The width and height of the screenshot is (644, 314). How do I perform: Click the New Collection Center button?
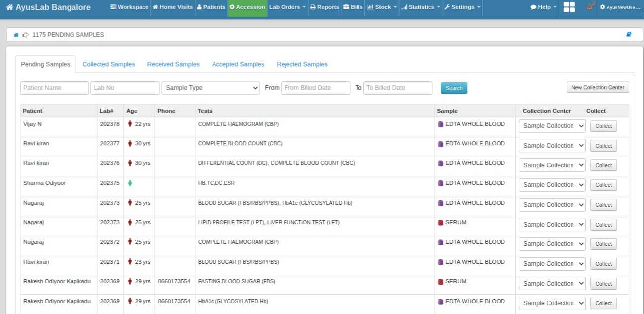point(597,87)
